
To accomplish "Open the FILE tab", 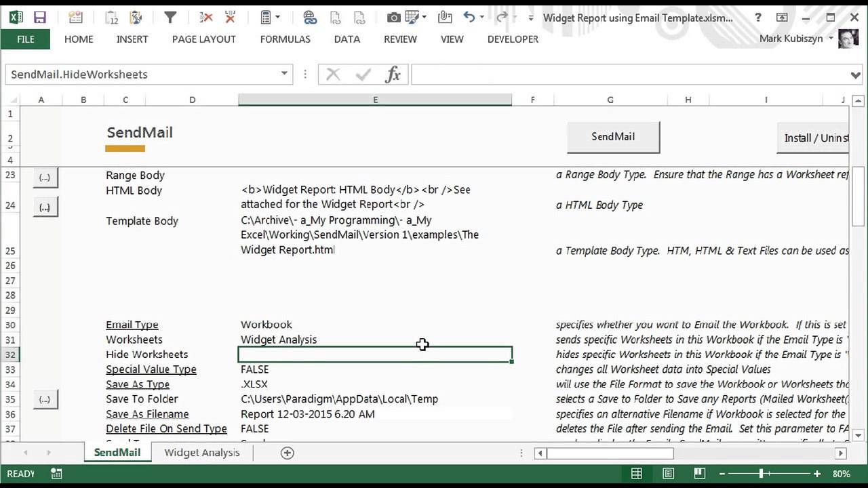I will (x=25, y=39).
